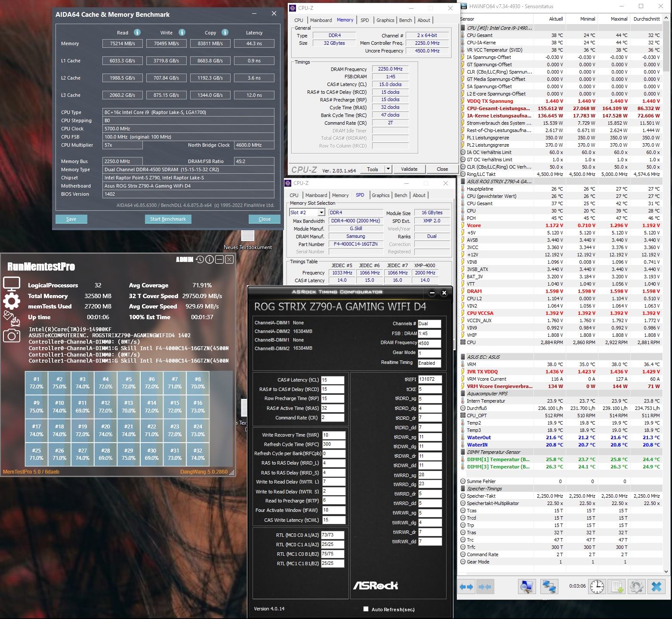Click DRAM Frequency 4500 field in ASRock
The image size is (672, 619).
[x=429, y=343]
